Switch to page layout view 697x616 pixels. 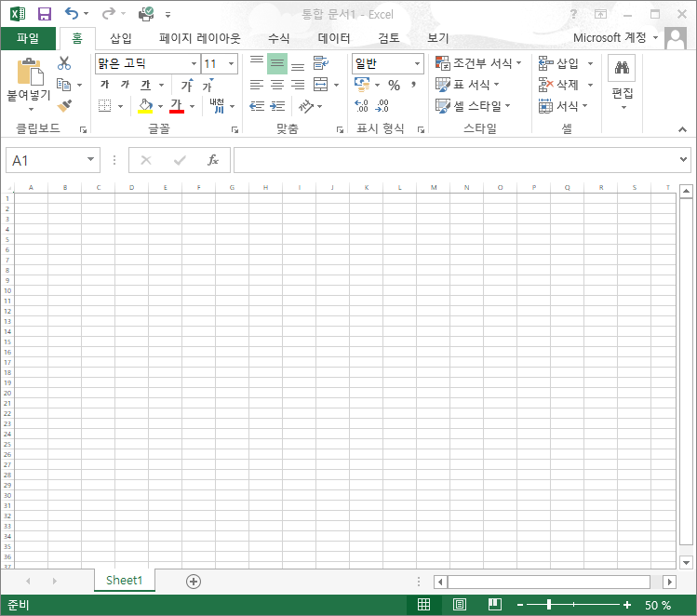[459, 605]
